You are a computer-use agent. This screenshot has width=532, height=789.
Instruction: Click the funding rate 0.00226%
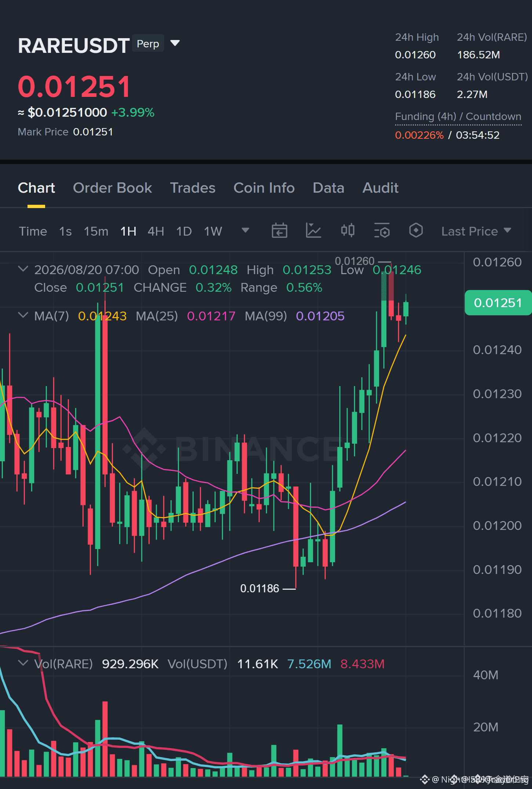coord(419,135)
